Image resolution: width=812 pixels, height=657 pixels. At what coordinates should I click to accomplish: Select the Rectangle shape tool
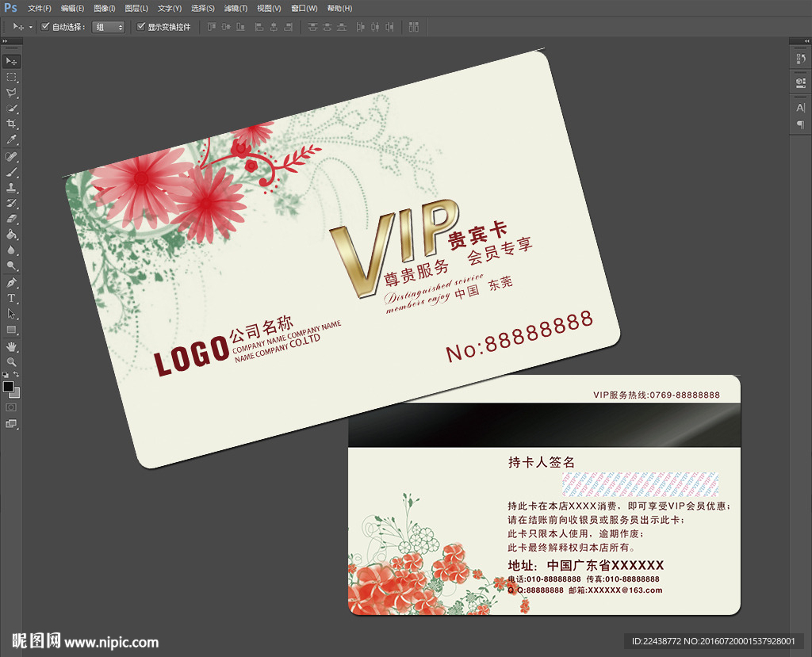(x=11, y=330)
